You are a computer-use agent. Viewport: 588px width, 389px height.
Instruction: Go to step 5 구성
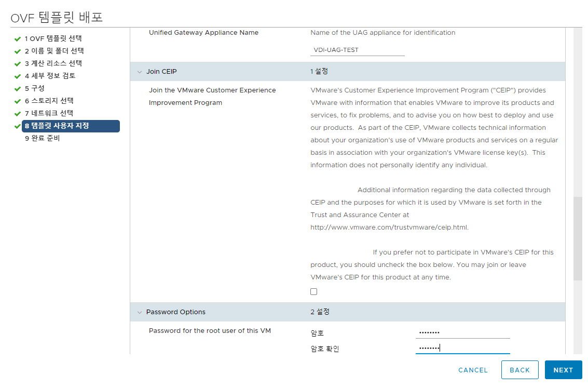pos(34,88)
